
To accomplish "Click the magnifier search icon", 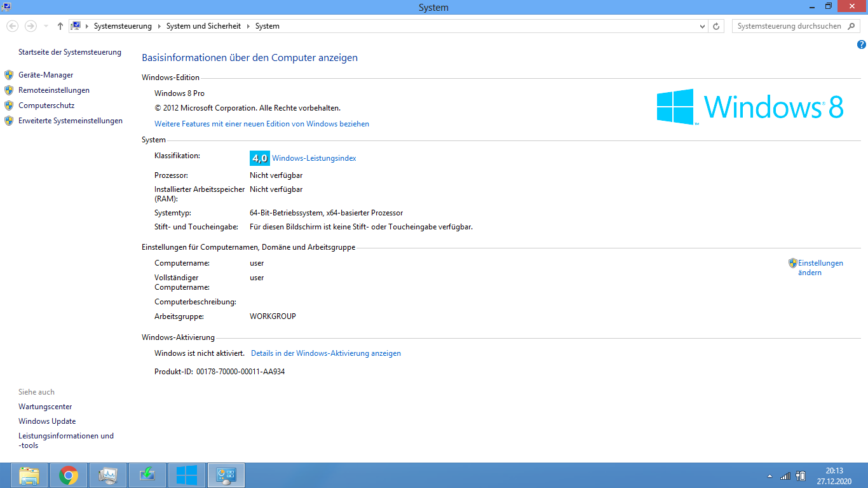I will (x=851, y=26).
